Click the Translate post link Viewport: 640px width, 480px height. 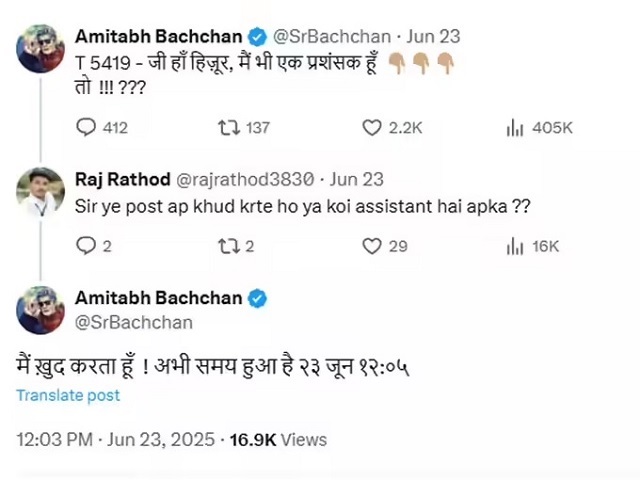[68, 395]
